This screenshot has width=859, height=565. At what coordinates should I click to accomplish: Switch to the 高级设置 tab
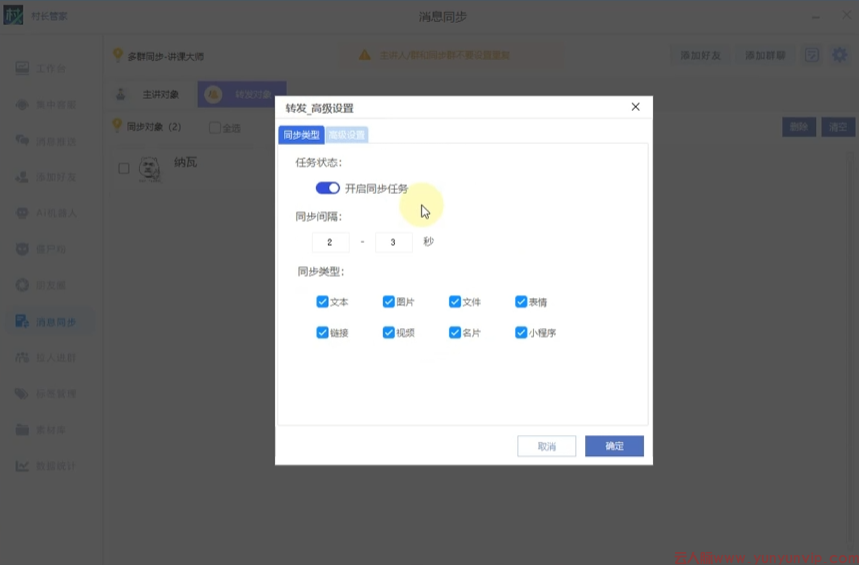[347, 134]
